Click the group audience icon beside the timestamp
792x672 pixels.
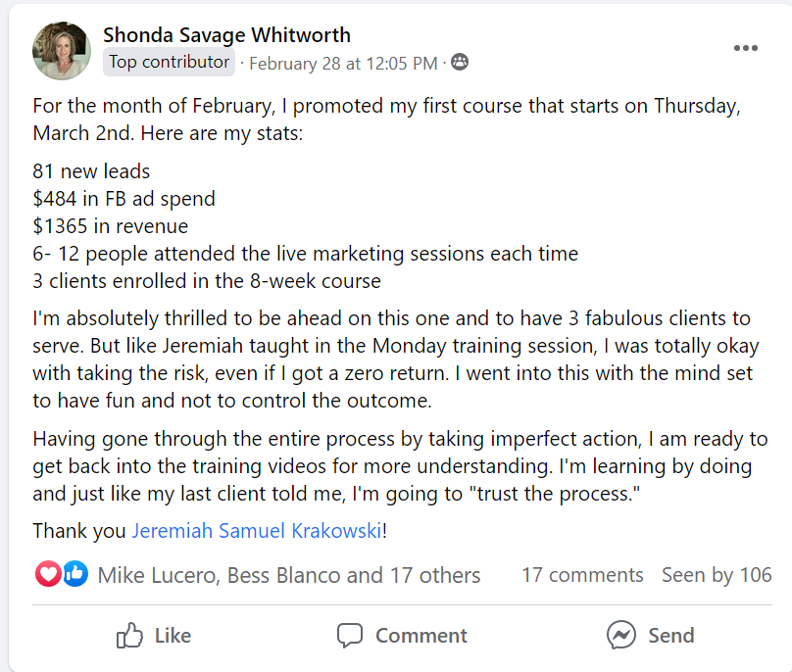pos(459,63)
